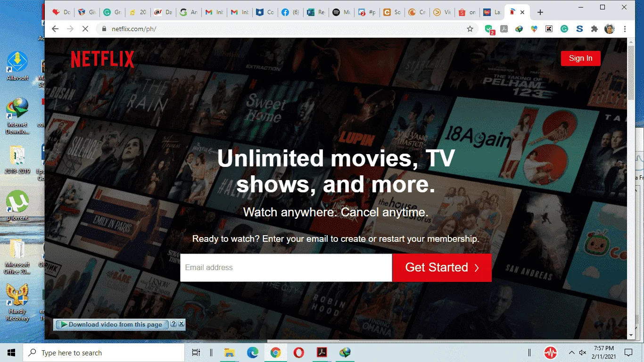
Task: Click the vertical scrollbar thumb
Action: 631,73
